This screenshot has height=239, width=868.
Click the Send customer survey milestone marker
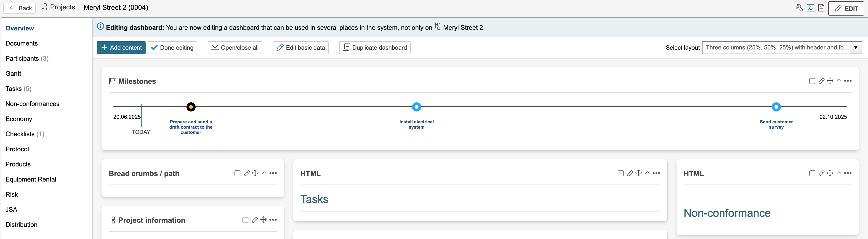pyautogui.click(x=776, y=107)
